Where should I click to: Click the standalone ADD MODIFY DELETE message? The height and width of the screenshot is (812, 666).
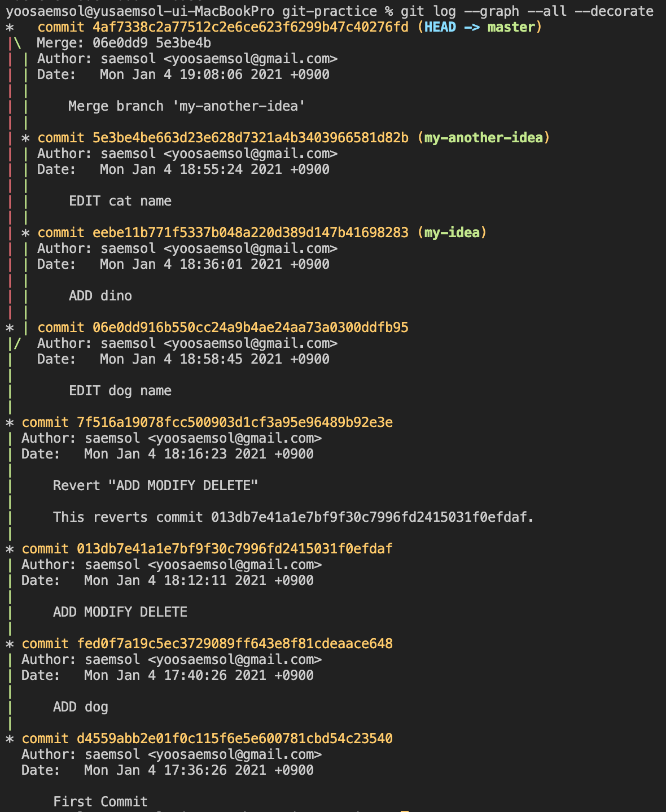120,612
